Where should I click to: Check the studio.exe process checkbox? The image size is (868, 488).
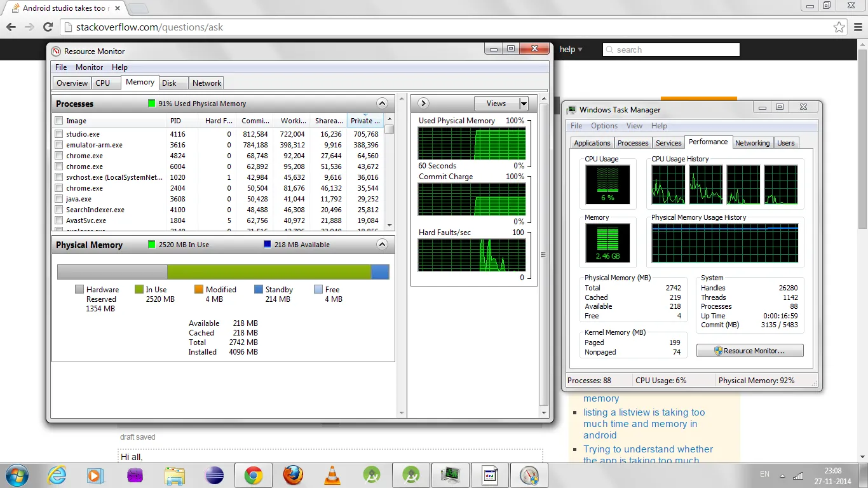(59, 134)
